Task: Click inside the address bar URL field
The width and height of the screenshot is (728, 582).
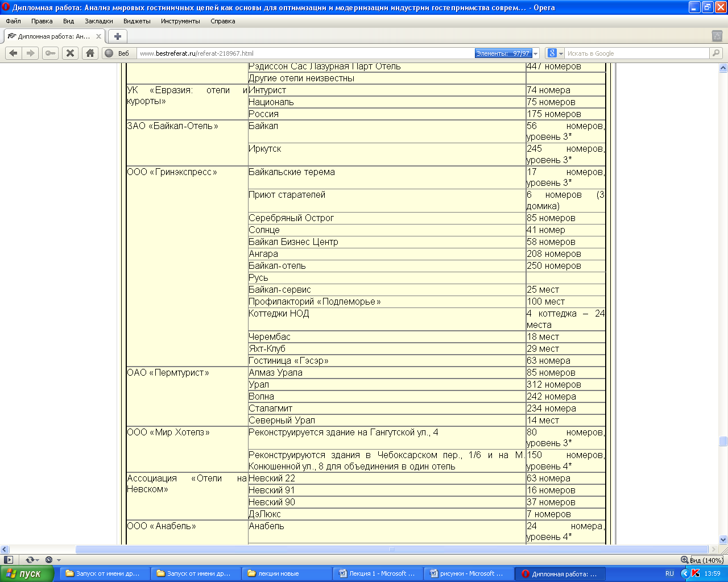Action: pyautogui.click(x=306, y=53)
